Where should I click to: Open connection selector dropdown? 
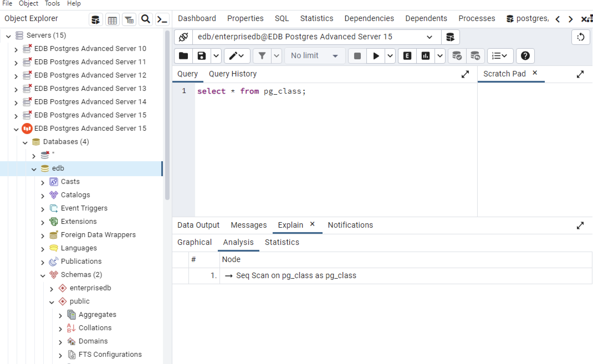click(x=317, y=37)
